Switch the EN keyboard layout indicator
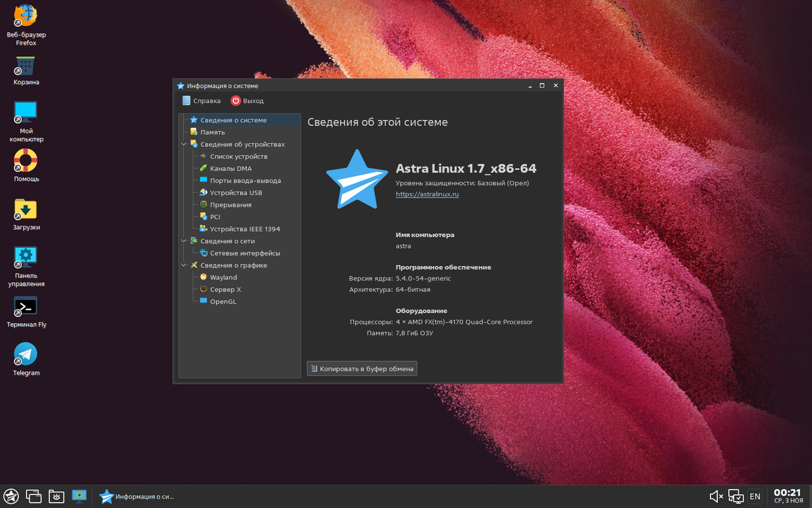Image resolution: width=812 pixels, height=508 pixels. 755,496
